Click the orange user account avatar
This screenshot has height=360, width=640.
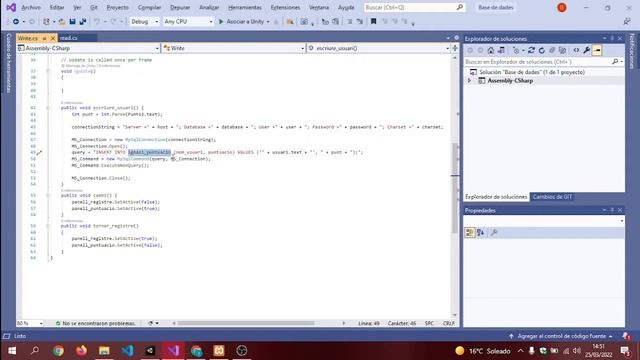click(562, 7)
